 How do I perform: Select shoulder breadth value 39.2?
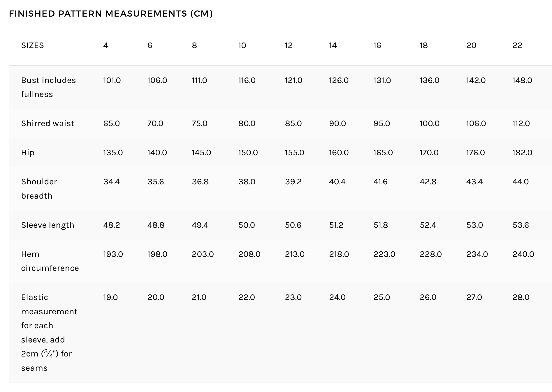click(293, 182)
